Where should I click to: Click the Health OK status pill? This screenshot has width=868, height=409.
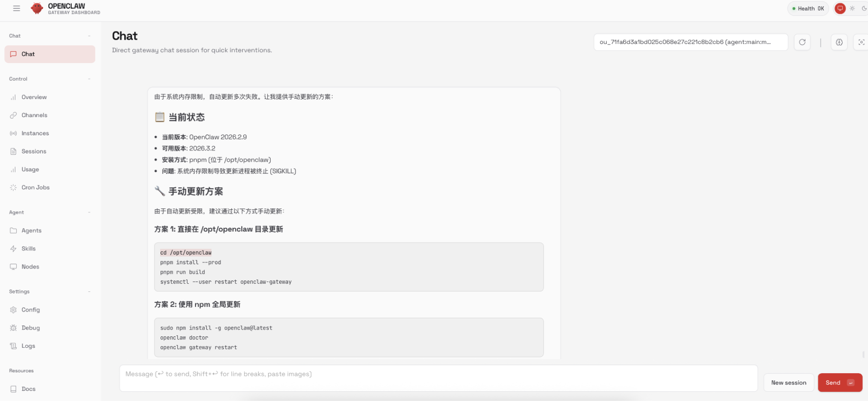[808, 9]
